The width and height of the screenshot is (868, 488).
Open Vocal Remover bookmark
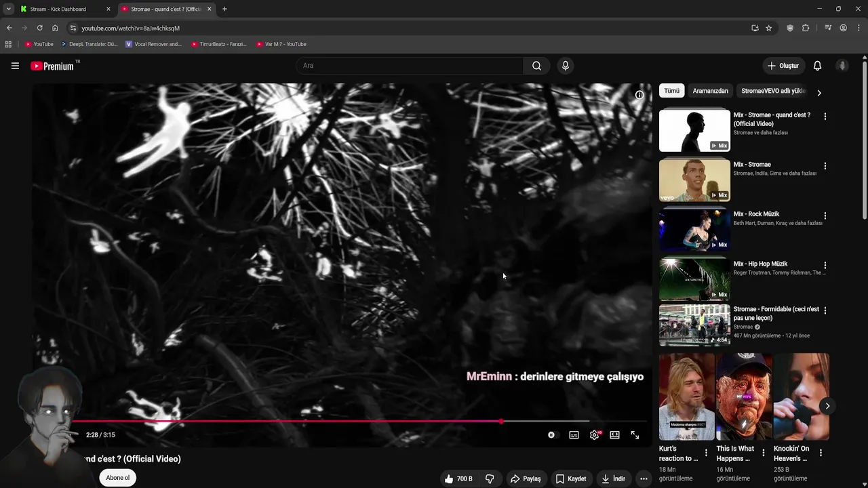coord(154,44)
